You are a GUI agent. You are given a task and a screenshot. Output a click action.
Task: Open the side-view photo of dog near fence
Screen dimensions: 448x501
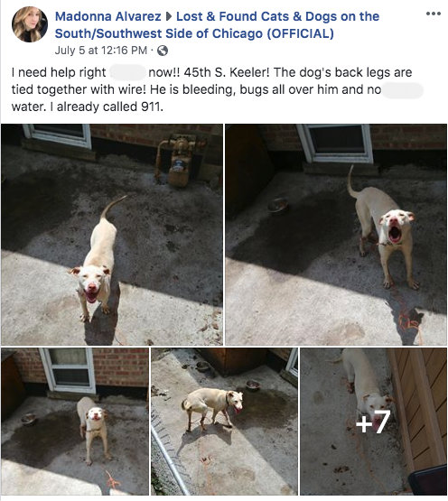tap(225, 422)
